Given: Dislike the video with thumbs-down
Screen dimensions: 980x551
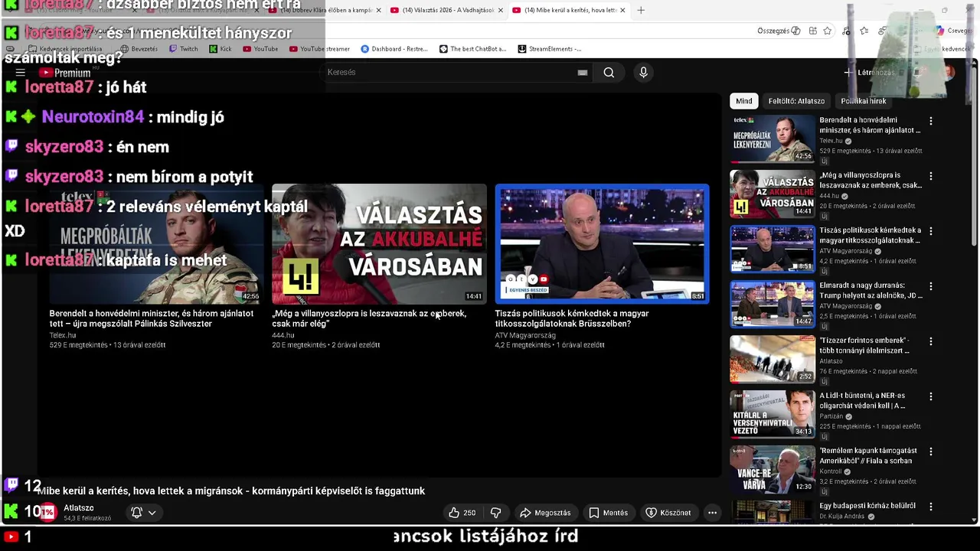Looking at the screenshot, I should [495, 513].
